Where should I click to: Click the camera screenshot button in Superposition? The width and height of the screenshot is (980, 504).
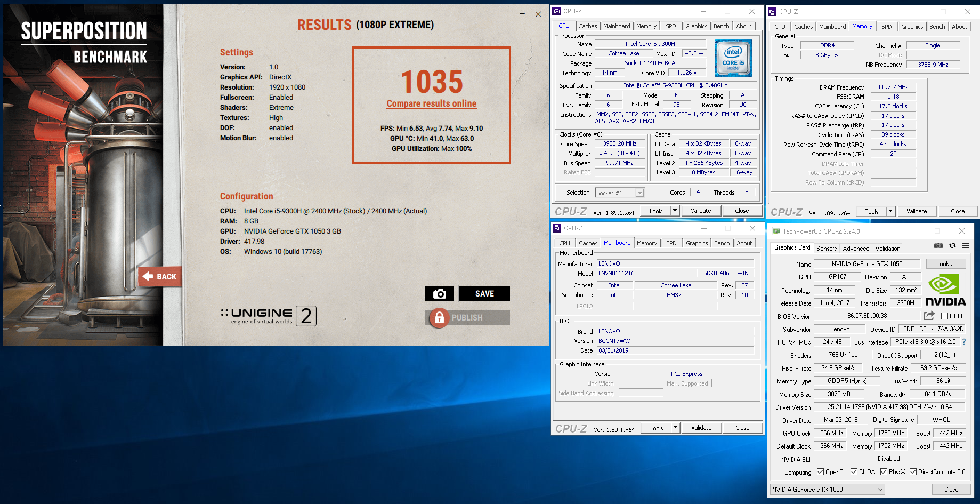tap(439, 294)
